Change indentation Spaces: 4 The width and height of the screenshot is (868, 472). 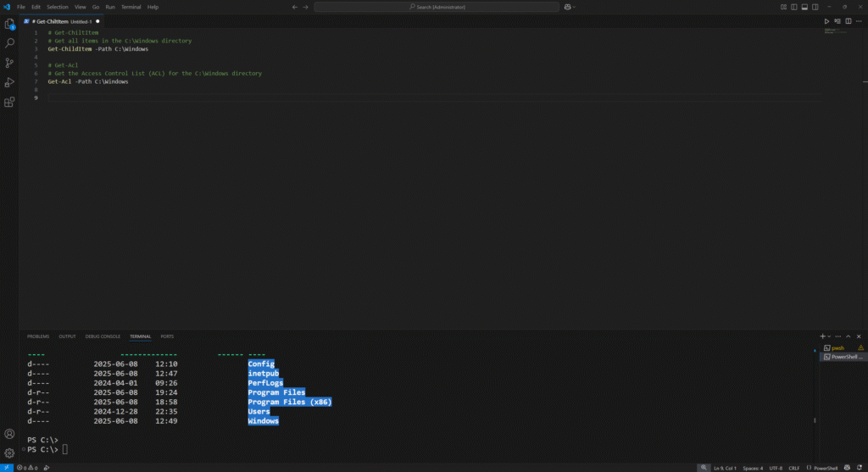[x=753, y=468]
